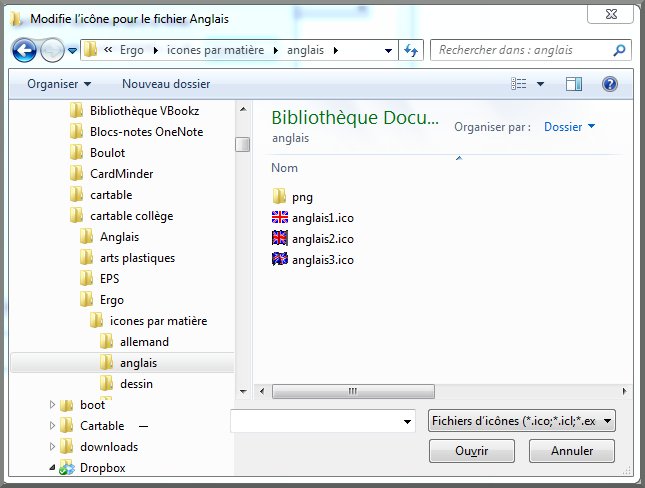Image resolution: width=645 pixels, height=488 pixels.
Task: Click the change view icon in toolbar
Action: pos(518,84)
